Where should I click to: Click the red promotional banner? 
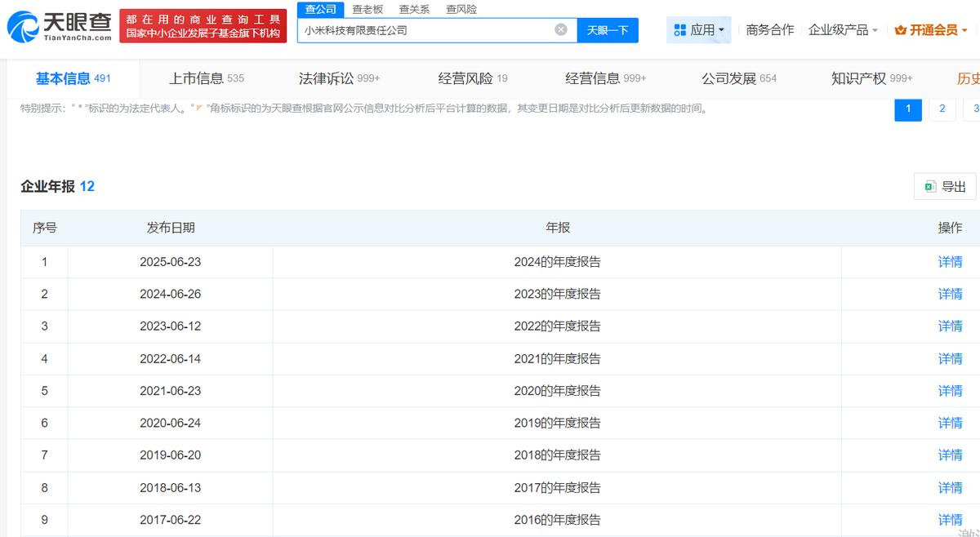[x=203, y=26]
